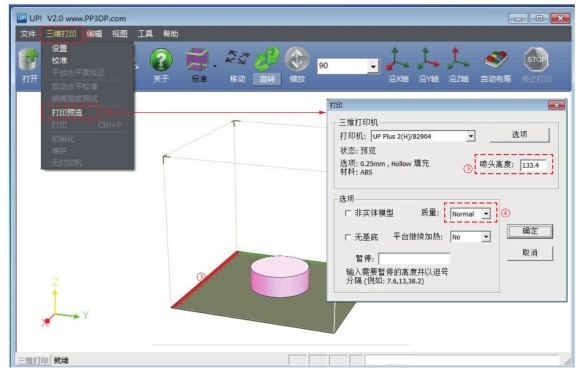Open the File (文件) menu
This screenshot has height=374, width=588.
coord(28,34)
